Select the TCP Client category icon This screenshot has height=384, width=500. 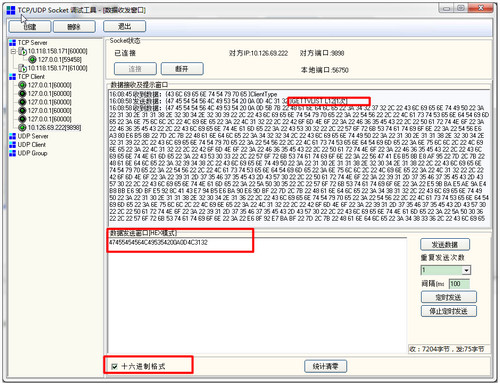(x=13, y=77)
